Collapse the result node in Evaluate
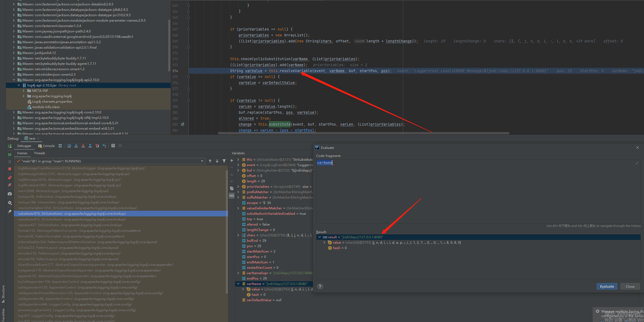Screen dimensions: 644x322 point(319,237)
